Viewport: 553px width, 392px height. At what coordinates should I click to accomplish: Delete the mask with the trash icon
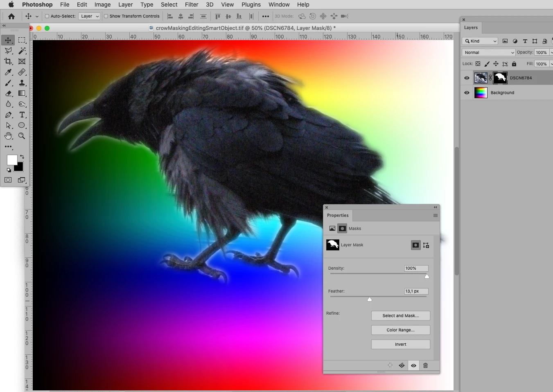425,365
